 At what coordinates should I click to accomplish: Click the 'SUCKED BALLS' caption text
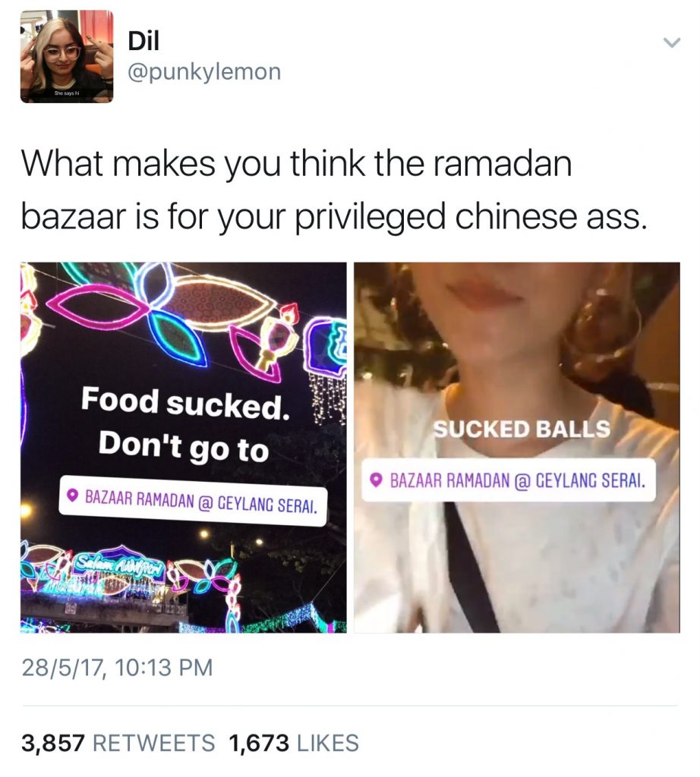point(522,429)
